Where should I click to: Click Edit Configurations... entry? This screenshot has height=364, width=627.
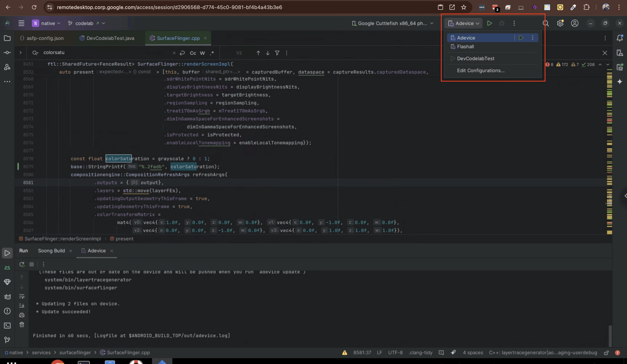pos(481,70)
